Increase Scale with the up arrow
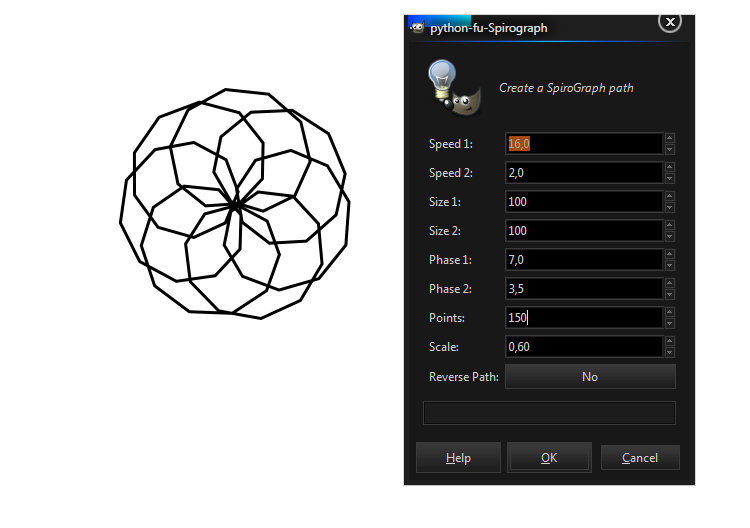Screen dimensions: 750x528 coord(670,341)
